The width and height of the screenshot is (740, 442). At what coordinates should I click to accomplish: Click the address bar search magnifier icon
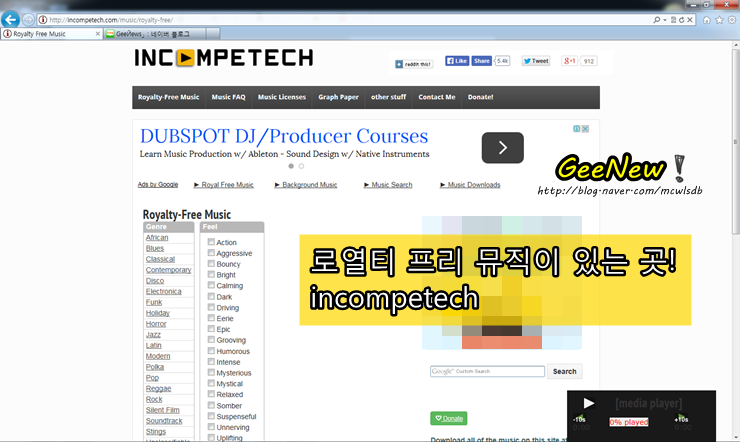tap(656, 20)
